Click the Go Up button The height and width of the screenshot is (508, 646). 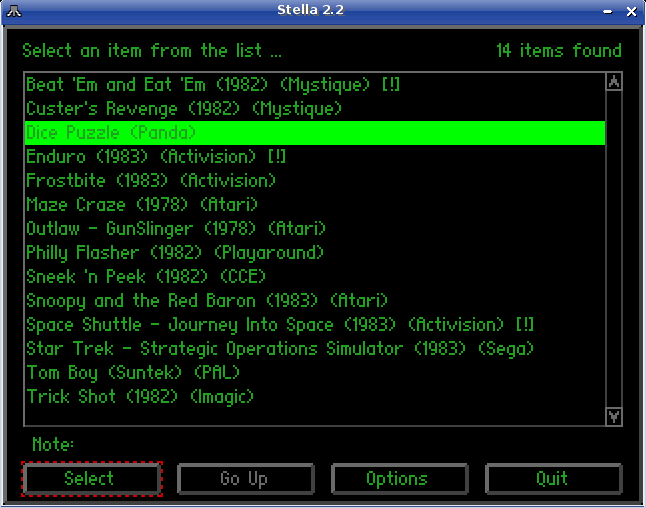click(246, 479)
